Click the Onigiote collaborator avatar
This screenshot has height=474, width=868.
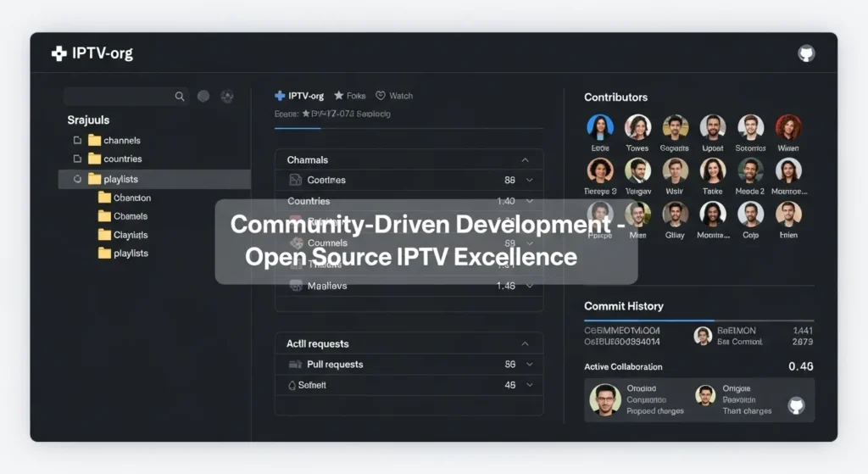point(705,395)
